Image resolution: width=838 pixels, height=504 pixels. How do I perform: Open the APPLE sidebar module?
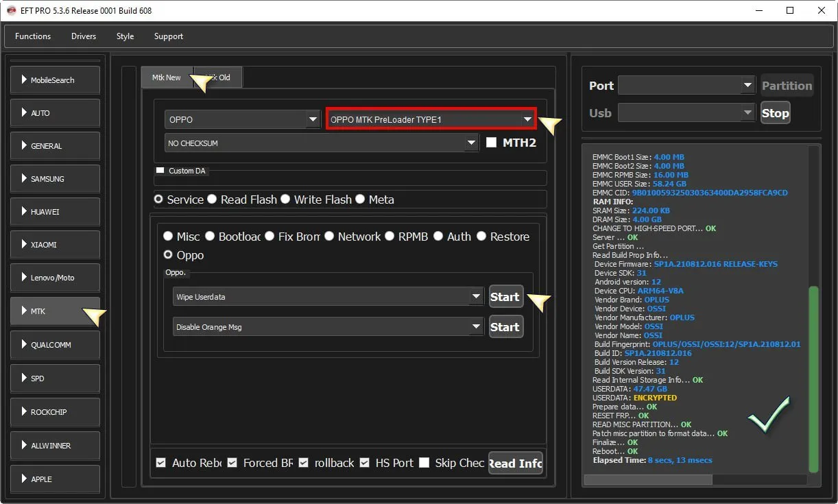point(55,479)
